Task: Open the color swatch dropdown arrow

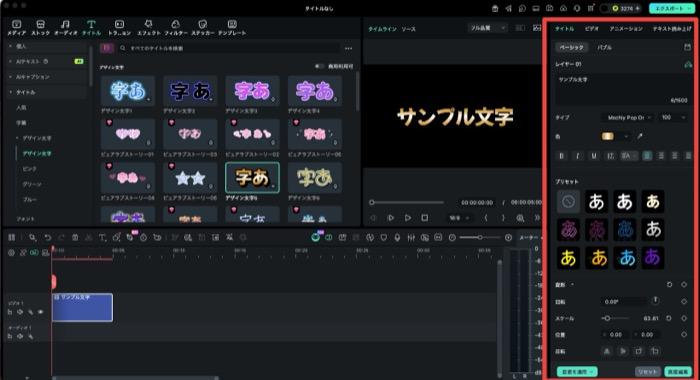Action: 626,136
